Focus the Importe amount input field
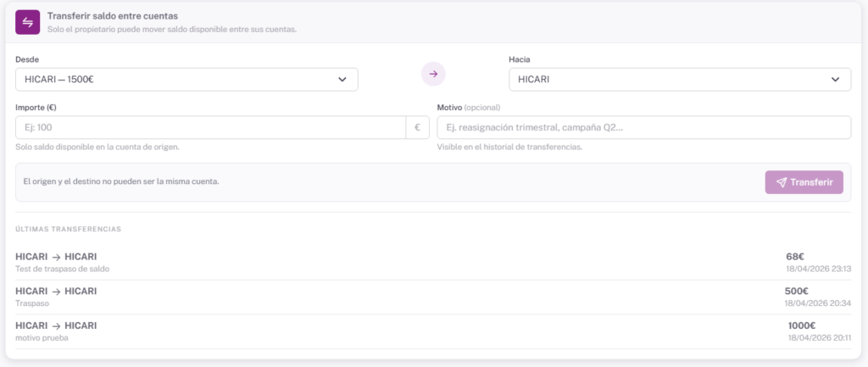Screen dimensions: 868x367 click(x=210, y=127)
